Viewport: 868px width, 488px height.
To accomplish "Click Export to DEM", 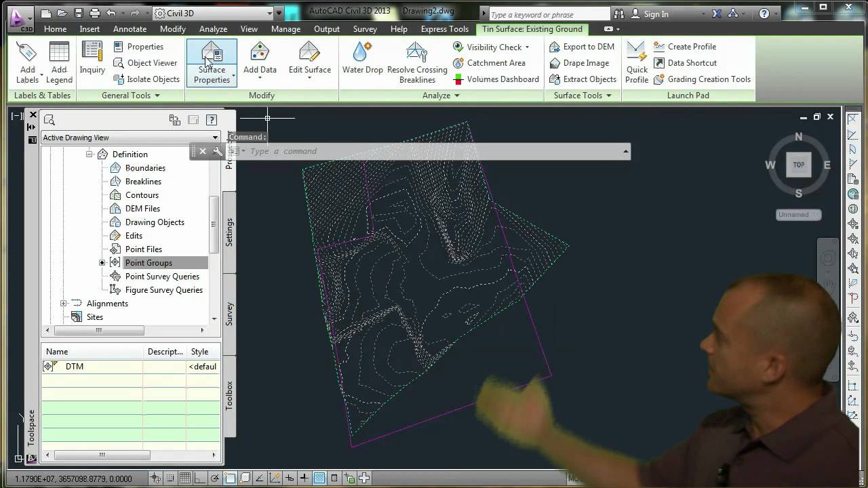I will [582, 47].
